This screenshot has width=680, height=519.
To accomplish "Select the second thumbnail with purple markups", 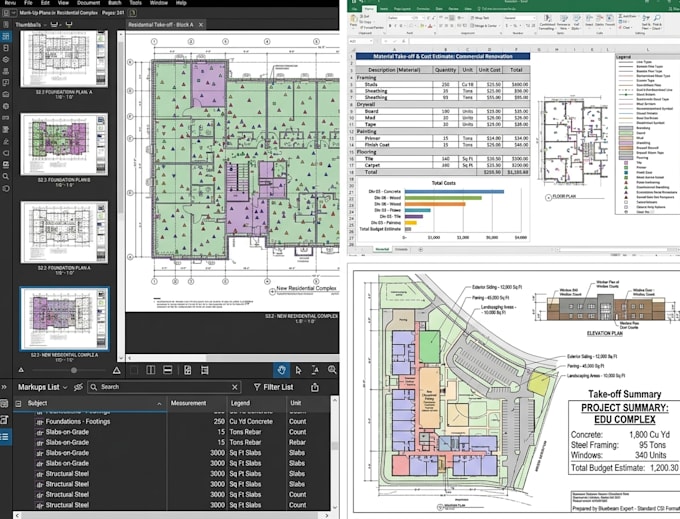I will coord(64,145).
